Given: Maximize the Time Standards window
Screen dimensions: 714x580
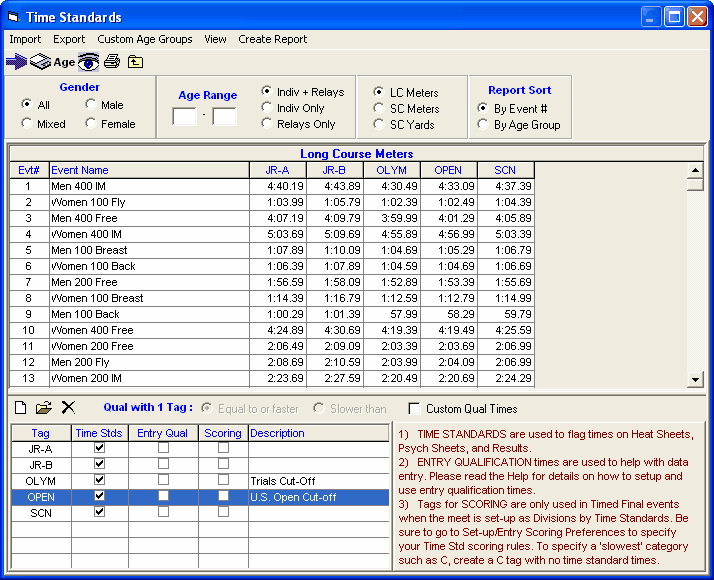Looking at the screenshot, I should (674, 17).
